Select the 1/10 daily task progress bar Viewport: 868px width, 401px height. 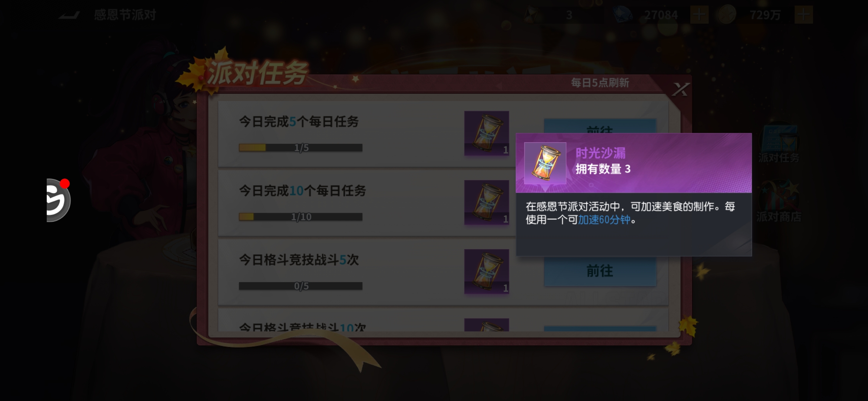(300, 217)
